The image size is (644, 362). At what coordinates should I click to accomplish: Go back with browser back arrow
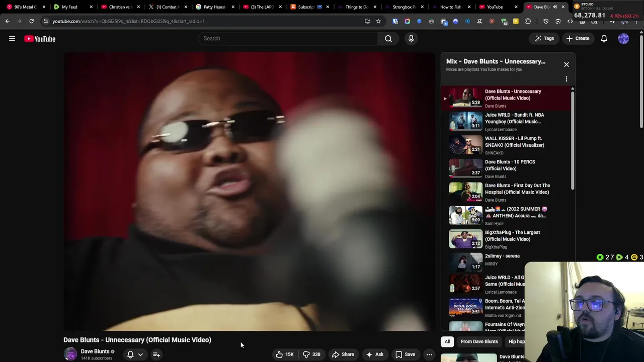pyautogui.click(x=7, y=21)
